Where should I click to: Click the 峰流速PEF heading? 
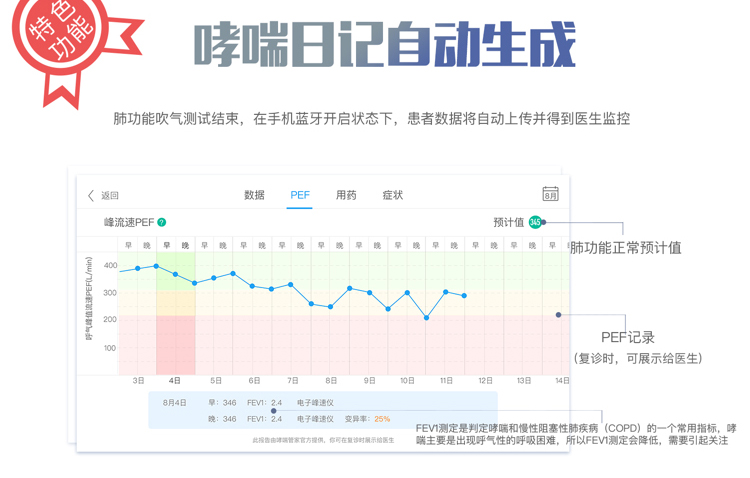tap(129, 222)
